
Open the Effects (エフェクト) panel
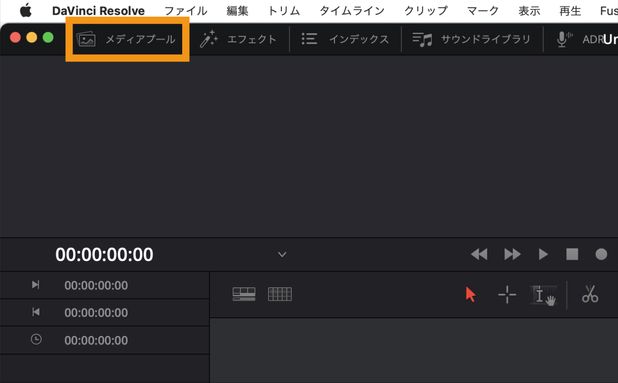(x=238, y=39)
